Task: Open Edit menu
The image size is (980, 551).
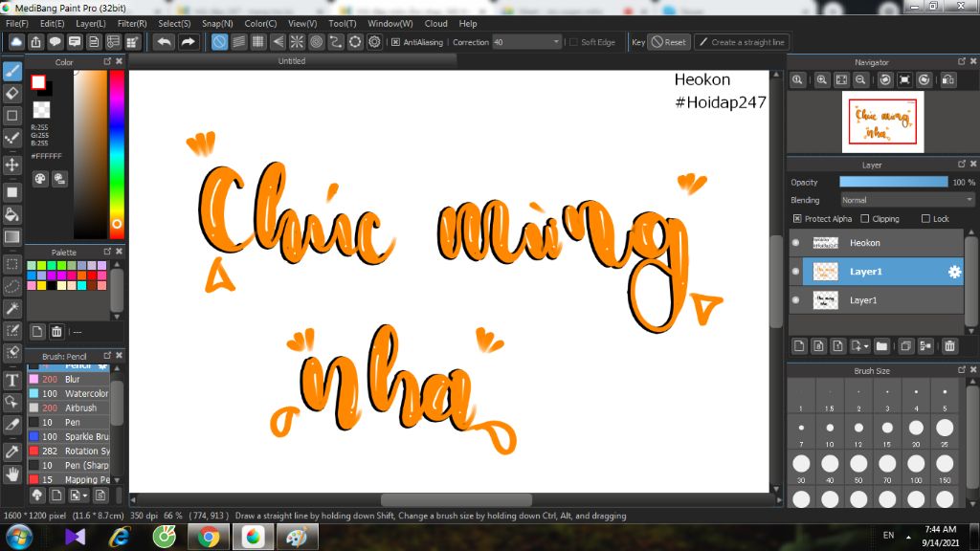Action: [52, 23]
